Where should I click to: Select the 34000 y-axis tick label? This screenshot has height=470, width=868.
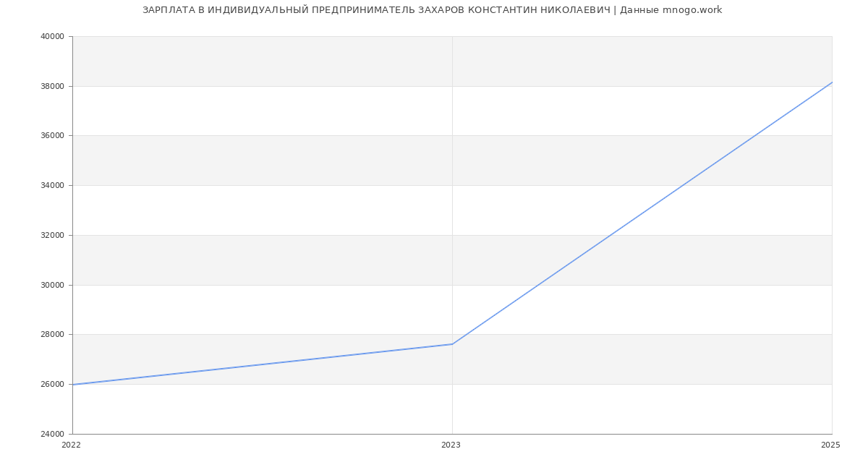54,186
